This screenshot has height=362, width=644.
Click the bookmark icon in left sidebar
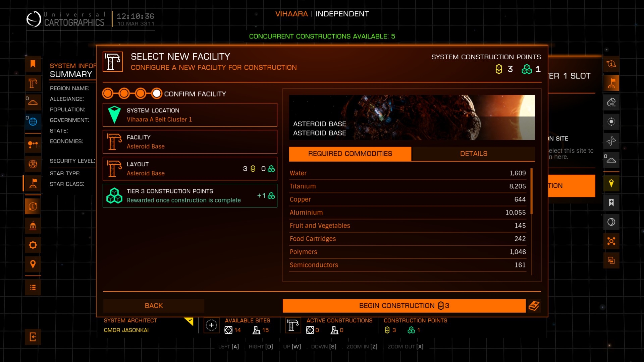click(x=33, y=64)
